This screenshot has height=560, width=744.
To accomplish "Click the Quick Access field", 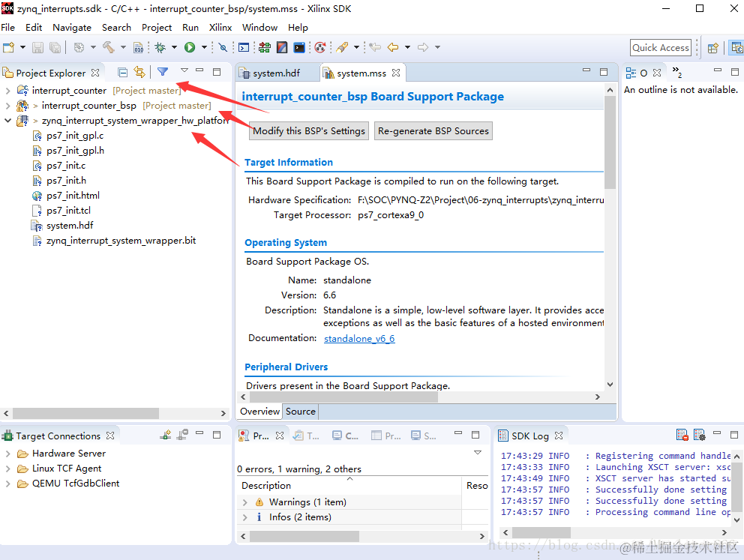I will point(661,48).
